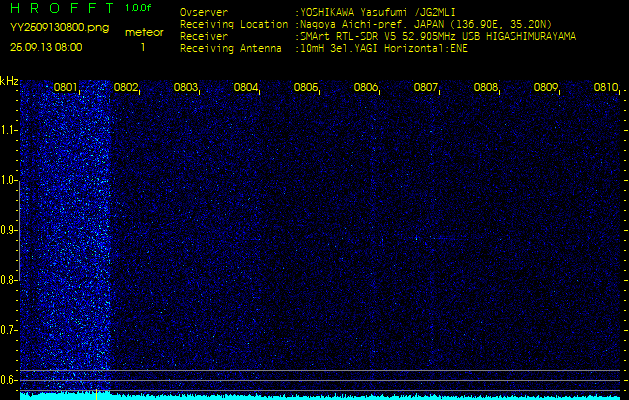
Task: Click the yellow marker in level strip
Action: (x=96, y=394)
